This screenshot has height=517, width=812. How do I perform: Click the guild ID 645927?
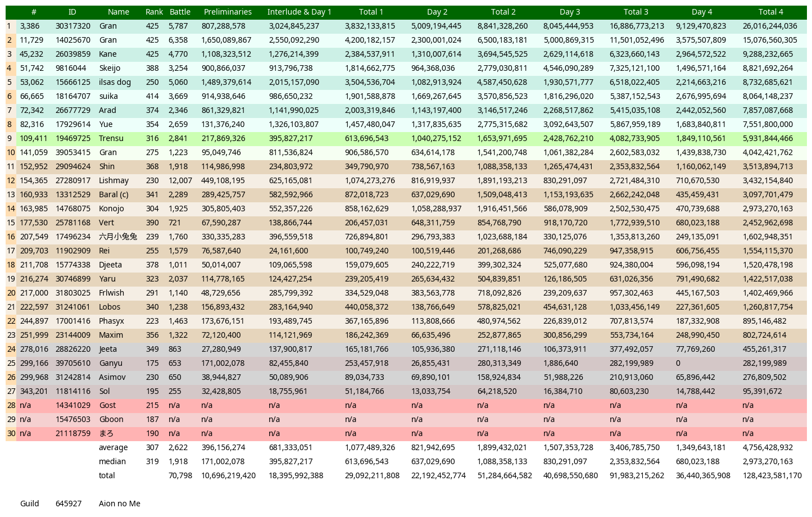pos(69,504)
